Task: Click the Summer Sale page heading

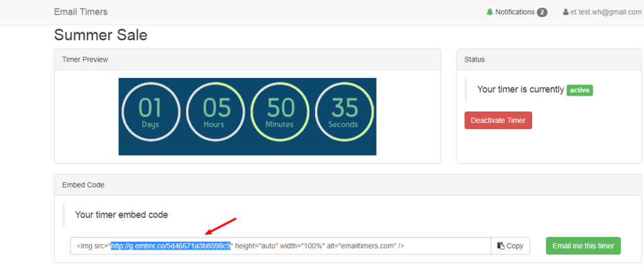Action: (101, 35)
